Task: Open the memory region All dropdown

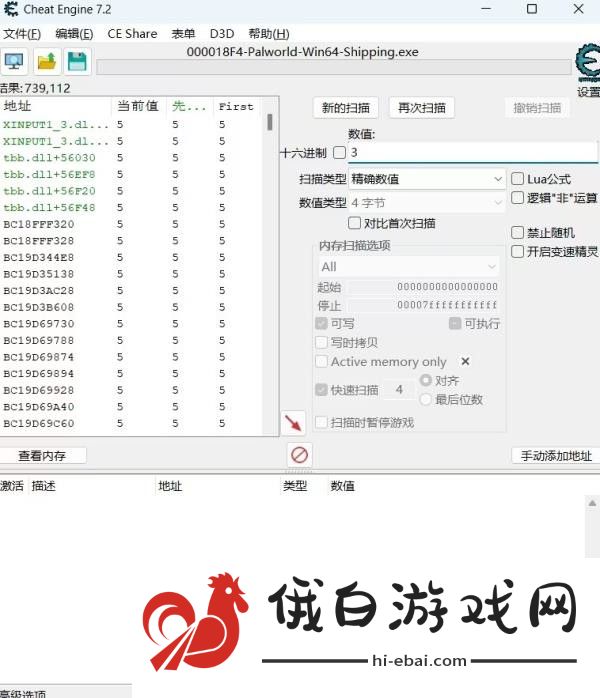Action: coord(409,267)
